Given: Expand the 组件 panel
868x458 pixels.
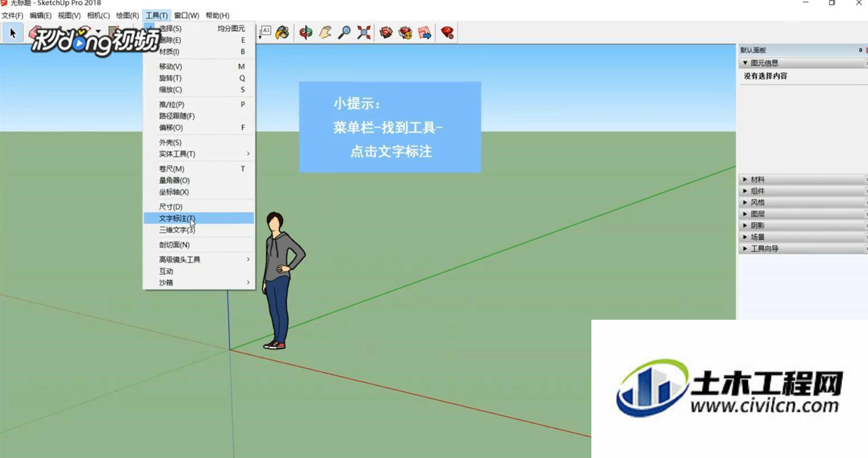Looking at the screenshot, I should (x=803, y=191).
